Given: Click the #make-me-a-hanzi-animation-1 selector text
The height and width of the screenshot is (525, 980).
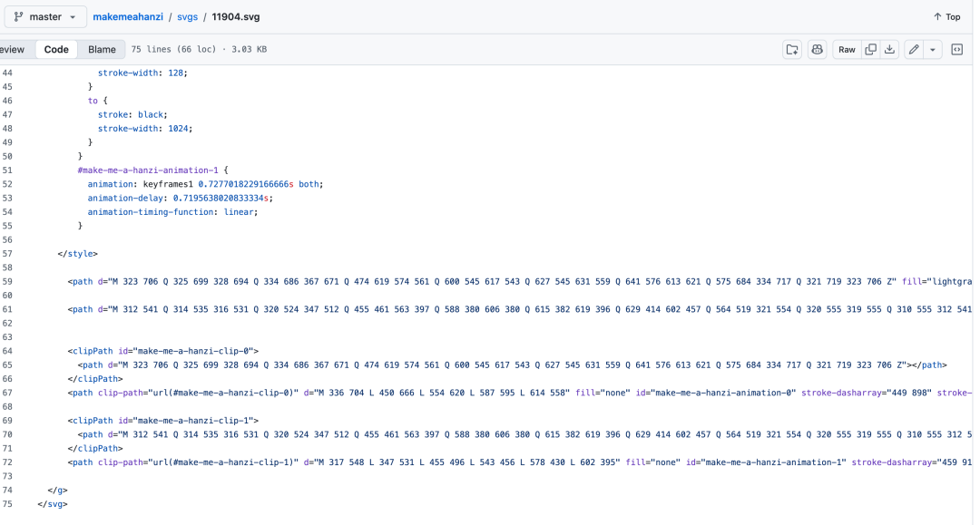Looking at the screenshot, I should point(148,170).
